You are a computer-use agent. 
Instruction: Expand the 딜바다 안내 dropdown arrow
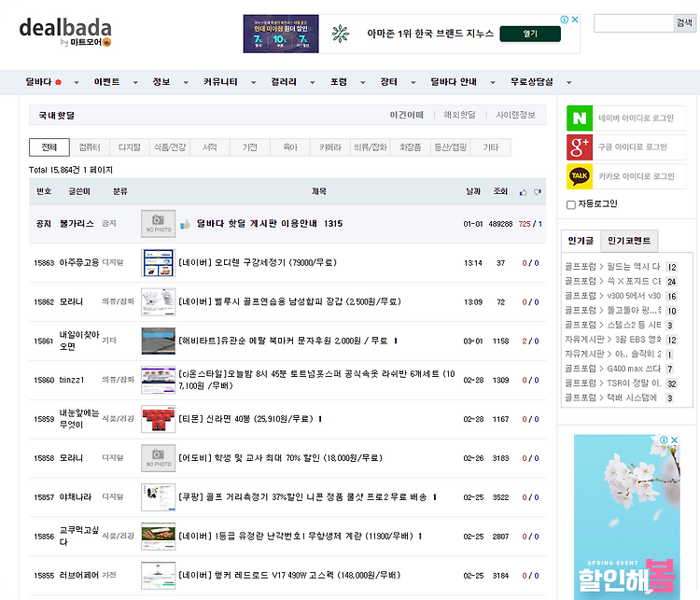coord(493,83)
